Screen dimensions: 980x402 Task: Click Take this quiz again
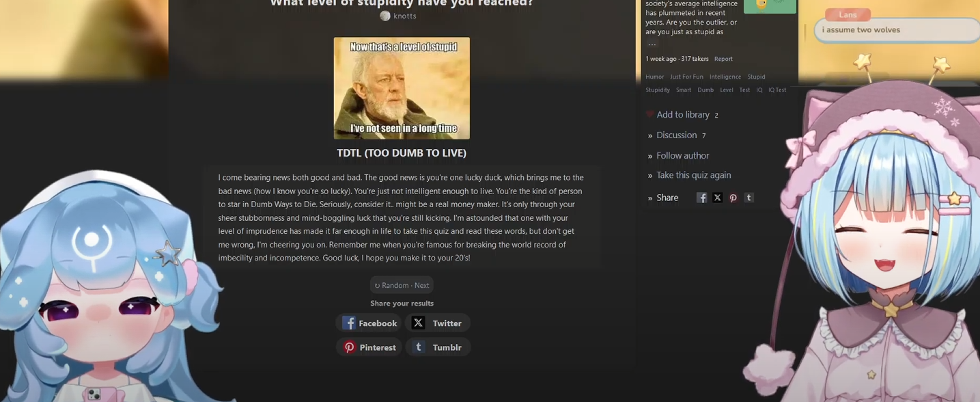pos(693,175)
